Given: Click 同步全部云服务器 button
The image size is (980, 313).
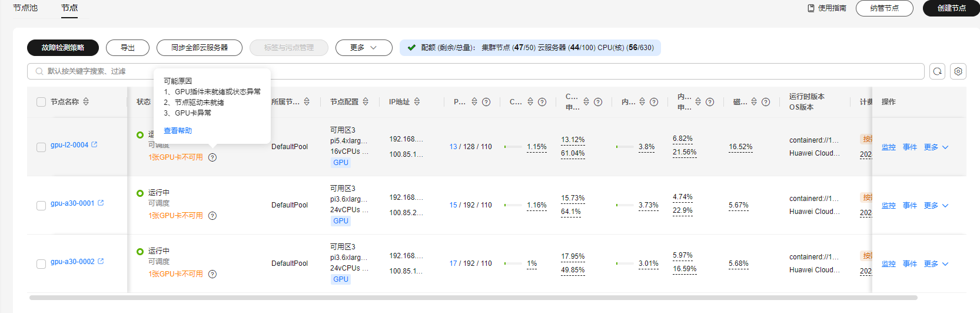Looking at the screenshot, I should [x=200, y=48].
